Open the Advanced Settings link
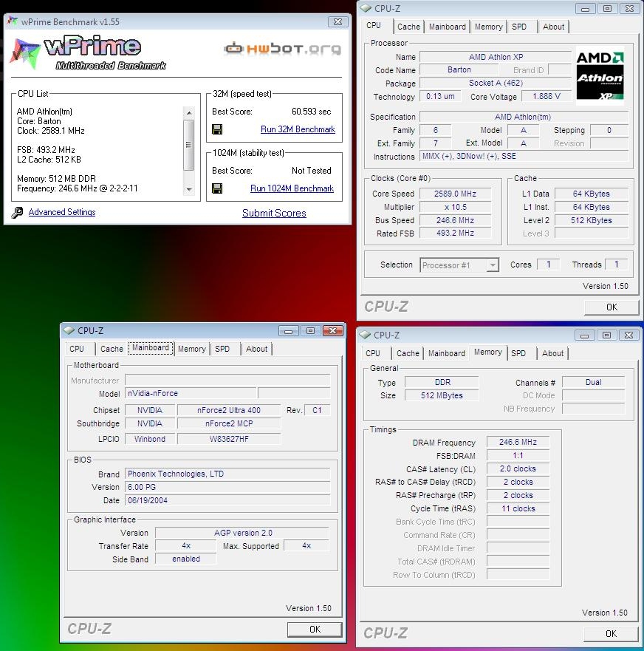This screenshot has width=644, height=651. click(x=62, y=212)
